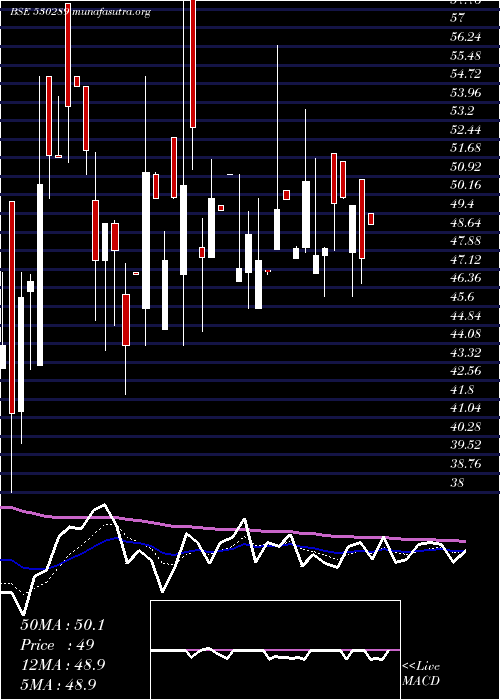Click the 47.88 price axis label

(465, 241)
